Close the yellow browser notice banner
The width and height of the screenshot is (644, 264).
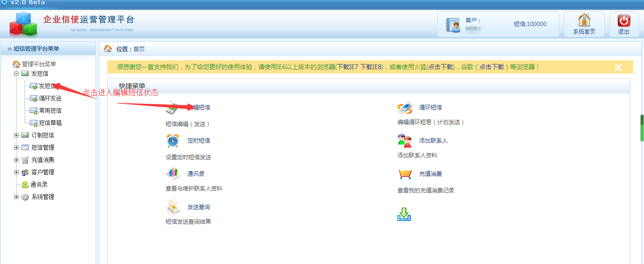click(618, 67)
